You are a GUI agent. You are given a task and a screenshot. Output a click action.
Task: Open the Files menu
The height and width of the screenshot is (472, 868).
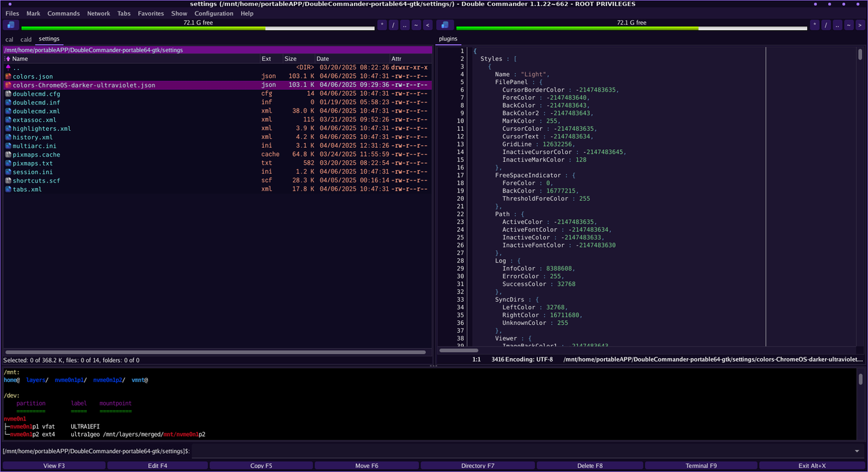point(12,14)
